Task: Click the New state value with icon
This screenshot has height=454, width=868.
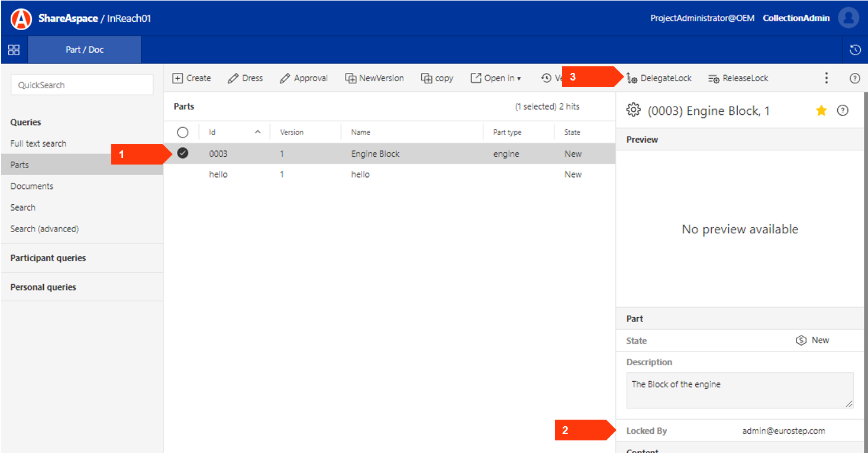Action: [813, 340]
